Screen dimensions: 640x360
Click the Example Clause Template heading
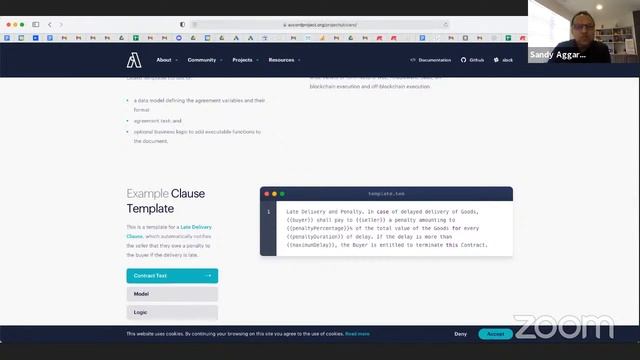[166, 201]
